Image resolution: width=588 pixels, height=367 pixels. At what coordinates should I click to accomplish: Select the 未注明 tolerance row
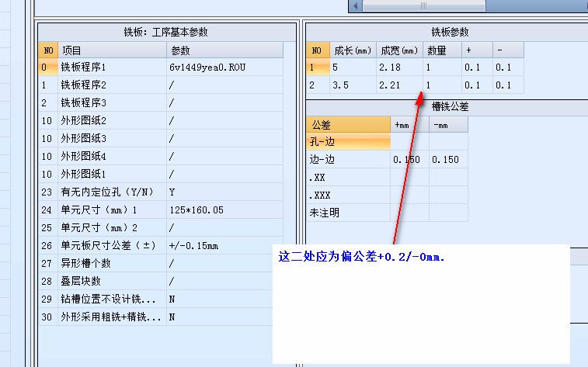(387, 213)
